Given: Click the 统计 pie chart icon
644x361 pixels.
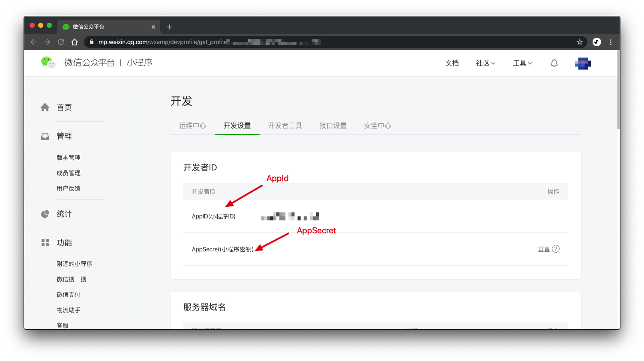Looking at the screenshot, I should coord(45,214).
